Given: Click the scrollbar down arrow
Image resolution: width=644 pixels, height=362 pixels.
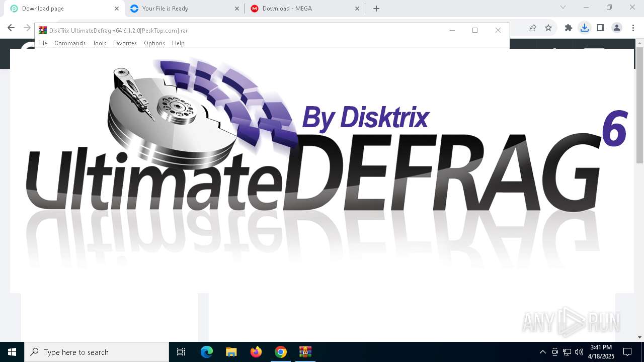Looking at the screenshot, I should pyautogui.click(x=639, y=337).
